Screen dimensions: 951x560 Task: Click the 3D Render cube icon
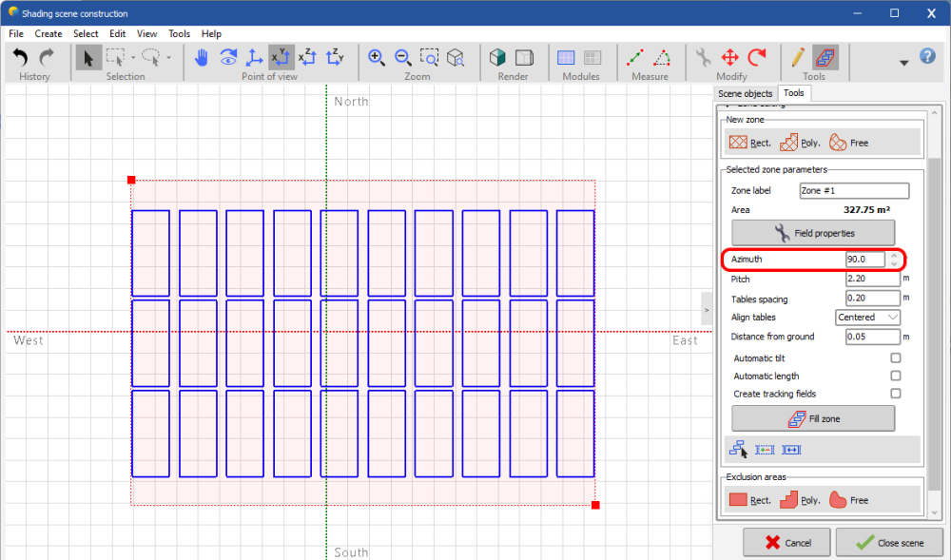[497, 58]
